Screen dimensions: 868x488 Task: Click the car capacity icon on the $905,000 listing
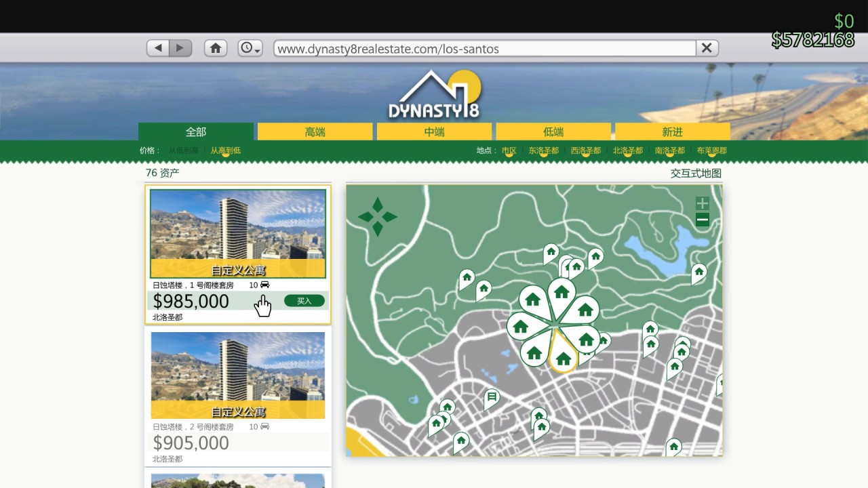click(x=264, y=426)
